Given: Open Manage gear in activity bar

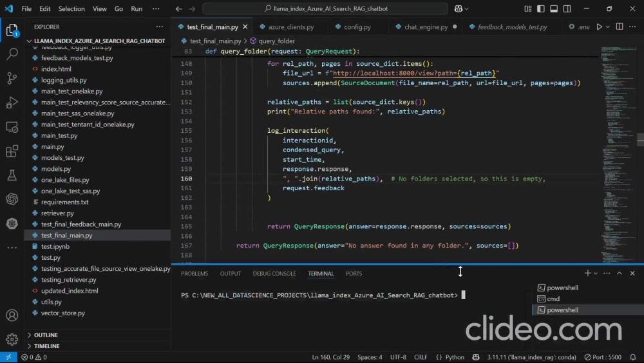Looking at the screenshot, I should click(12, 339).
